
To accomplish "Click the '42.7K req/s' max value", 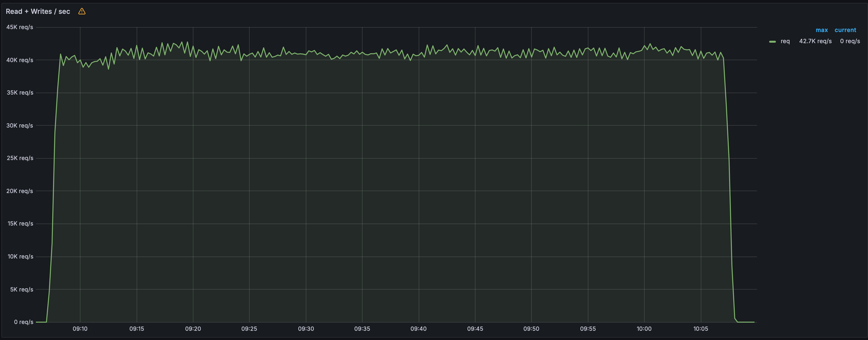I will tap(815, 41).
